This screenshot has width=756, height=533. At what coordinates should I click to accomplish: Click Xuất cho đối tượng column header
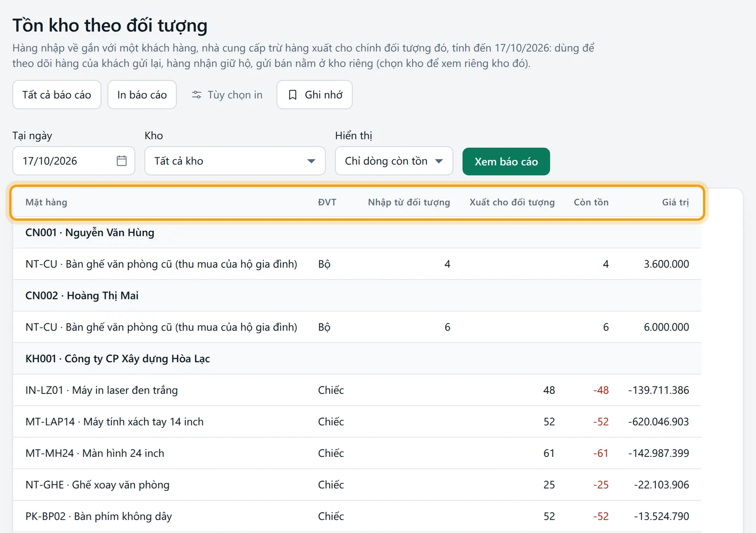[x=512, y=202]
